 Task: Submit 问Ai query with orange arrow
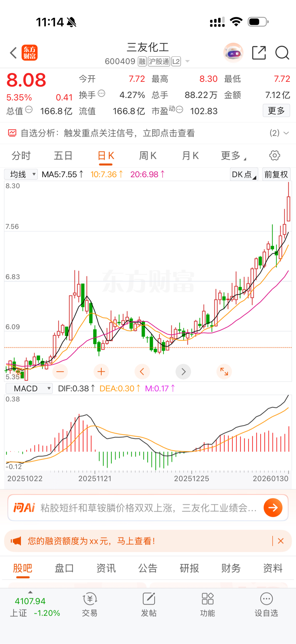pos(273,507)
